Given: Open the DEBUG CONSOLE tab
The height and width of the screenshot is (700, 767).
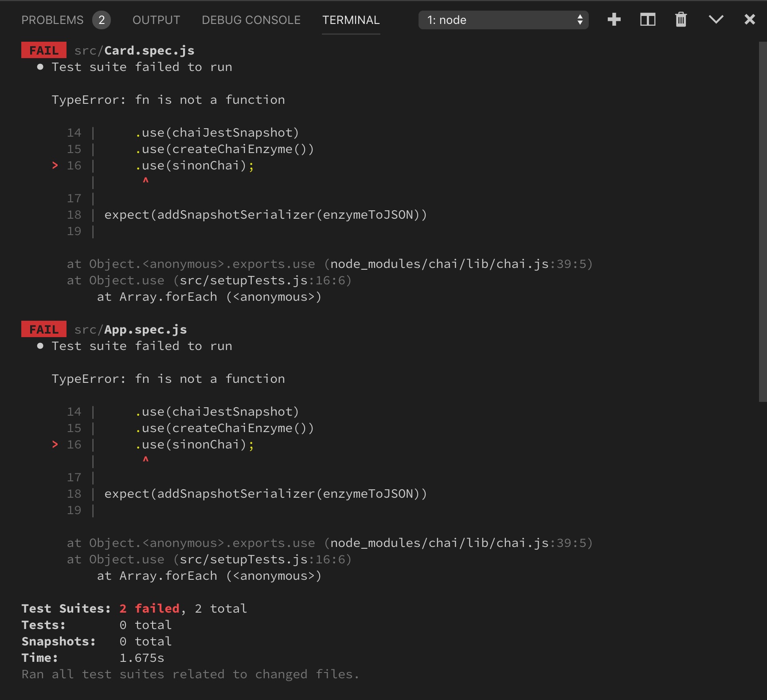Looking at the screenshot, I should click(250, 20).
